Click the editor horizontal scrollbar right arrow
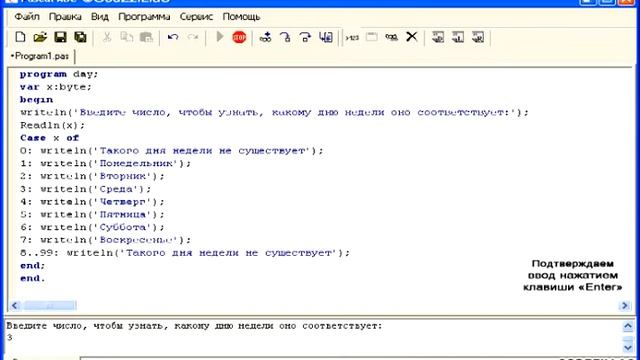The width and height of the screenshot is (640, 360). click(x=624, y=305)
